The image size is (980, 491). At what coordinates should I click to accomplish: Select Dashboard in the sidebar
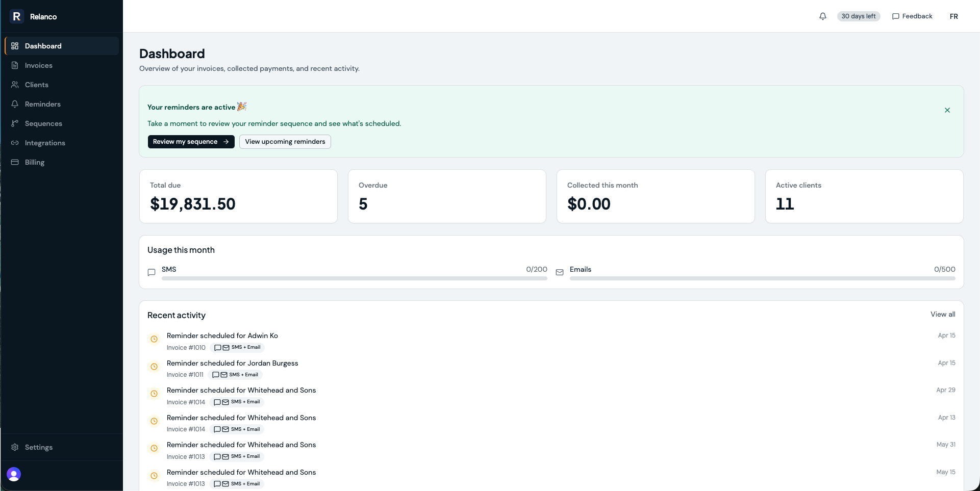coord(43,46)
